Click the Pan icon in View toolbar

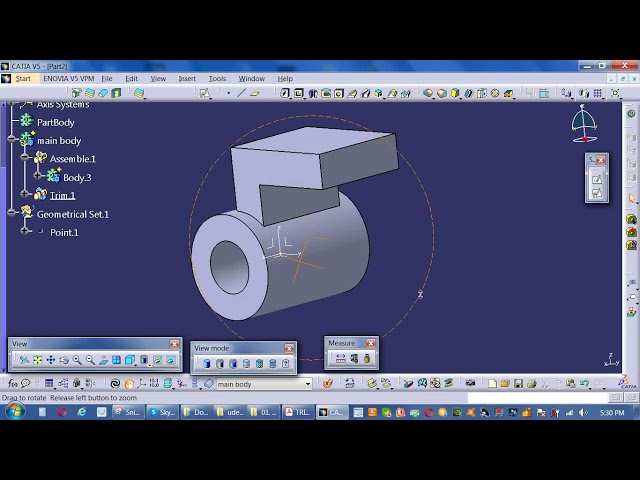[x=51, y=360]
